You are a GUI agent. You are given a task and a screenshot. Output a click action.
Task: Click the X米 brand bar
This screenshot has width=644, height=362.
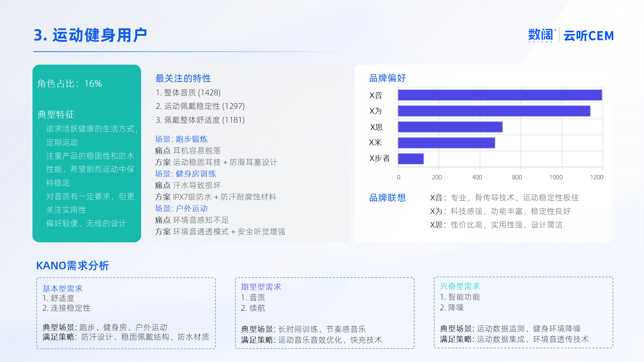click(x=446, y=143)
